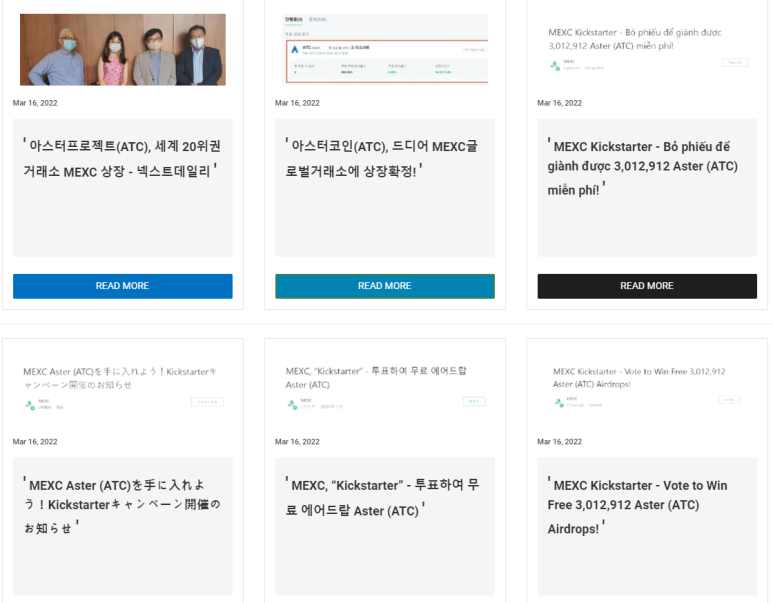
Task: Click MEXC logo icon in Japanese preview image
Action: point(30,405)
